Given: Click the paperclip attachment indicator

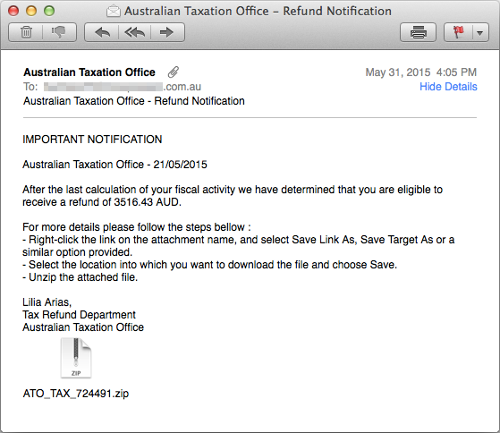Looking at the screenshot, I should point(173,72).
